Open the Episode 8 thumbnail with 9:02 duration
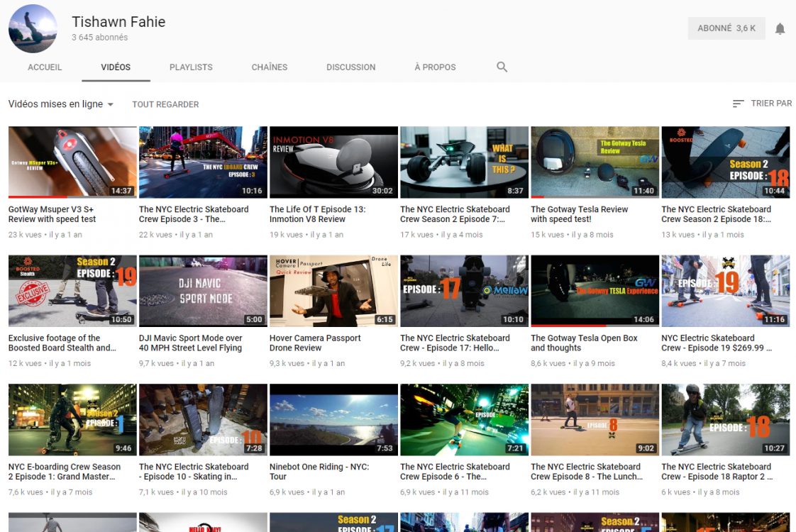796x532 pixels. point(595,420)
